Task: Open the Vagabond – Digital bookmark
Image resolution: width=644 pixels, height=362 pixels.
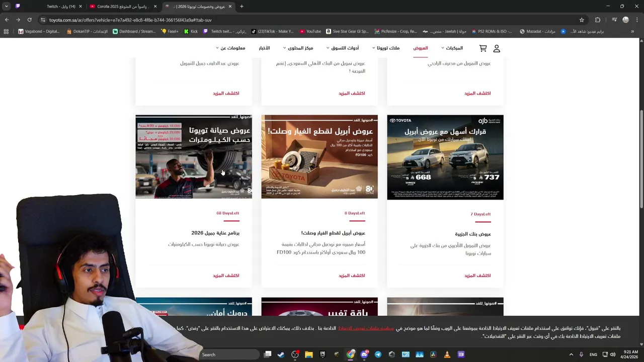Action: [x=39, y=31]
